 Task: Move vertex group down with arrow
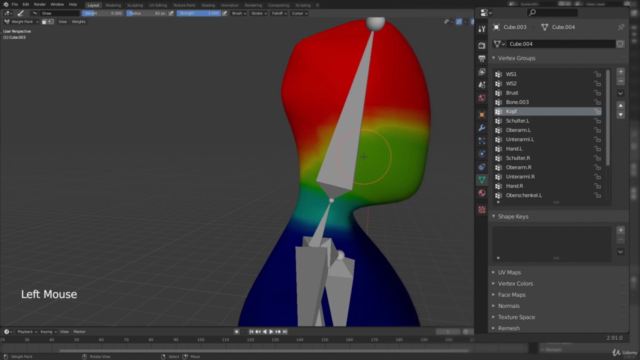[620, 115]
